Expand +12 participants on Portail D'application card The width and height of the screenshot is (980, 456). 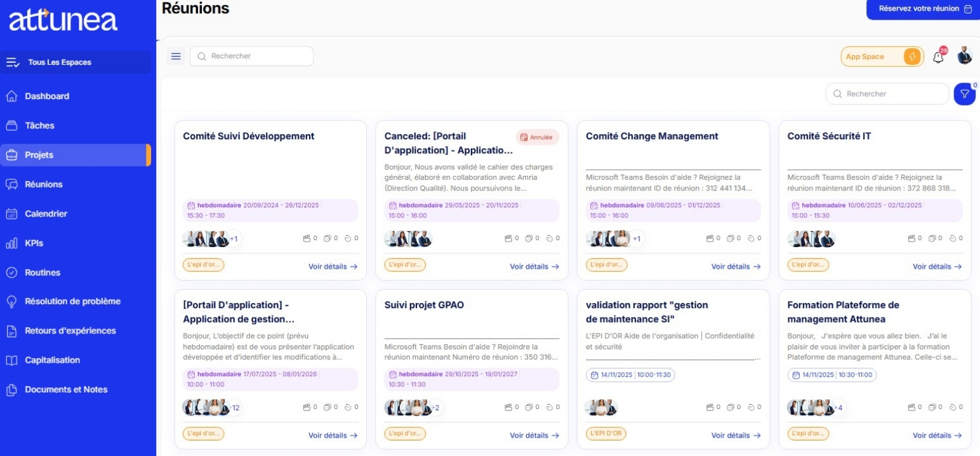(x=235, y=408)
